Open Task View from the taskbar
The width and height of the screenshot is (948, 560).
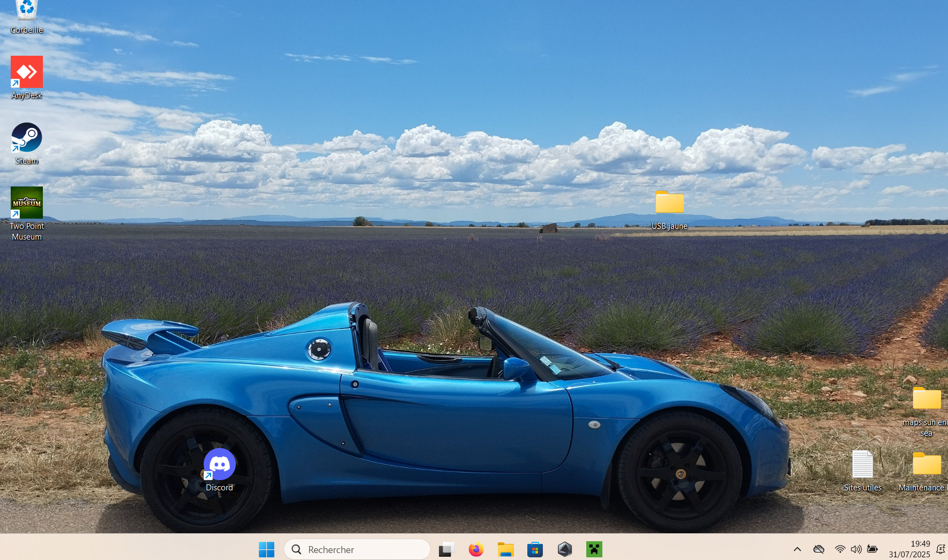point(446,549)
